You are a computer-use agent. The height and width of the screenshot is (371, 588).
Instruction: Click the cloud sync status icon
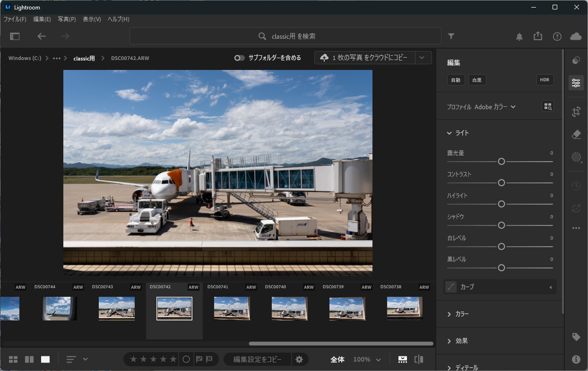[x=576, y=36]
